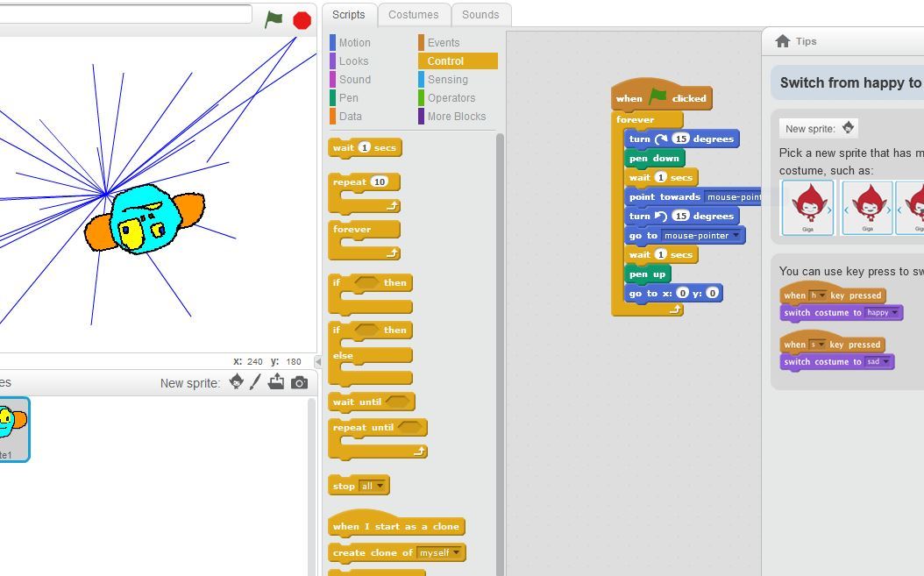Switch to the Costumes tab
Image resolution: width=924 pixels, height=576 pixels.
[x=414, y=14]
